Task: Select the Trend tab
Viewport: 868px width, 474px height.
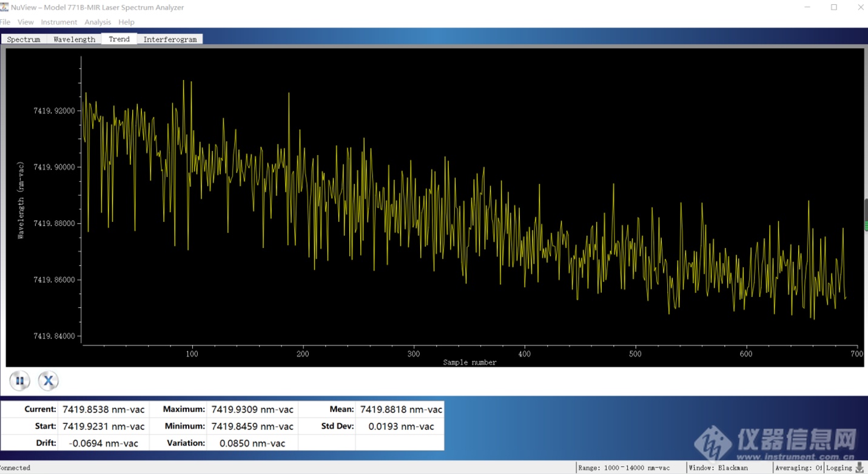Action: point(119,39)
